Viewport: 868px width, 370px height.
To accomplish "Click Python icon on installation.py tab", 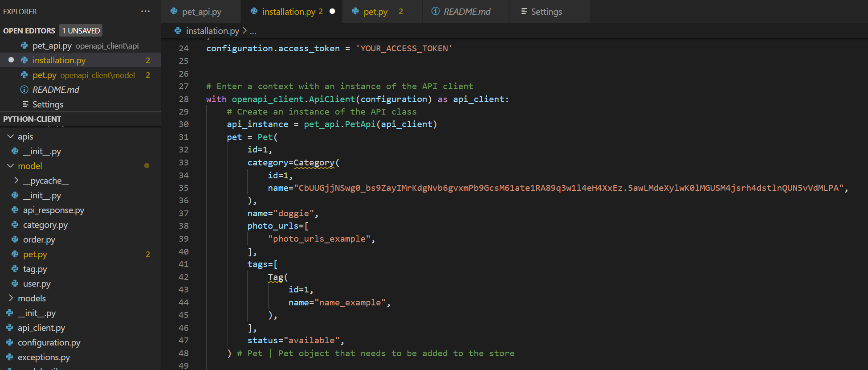I will pyautogui.click(x=254, y=12).
